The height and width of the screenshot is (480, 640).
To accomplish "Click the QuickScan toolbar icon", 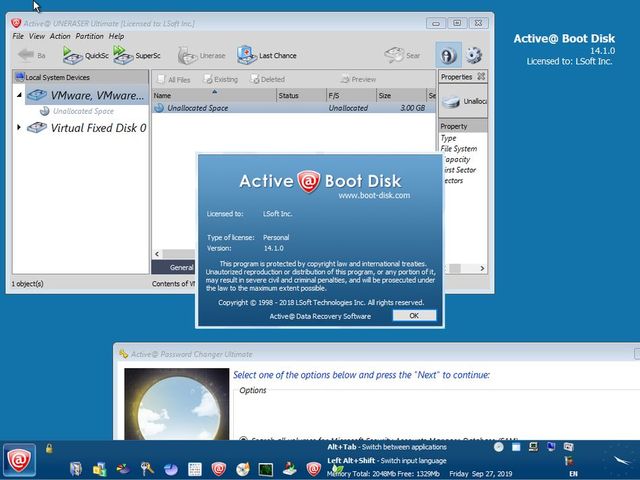I will tap(85, 56).
